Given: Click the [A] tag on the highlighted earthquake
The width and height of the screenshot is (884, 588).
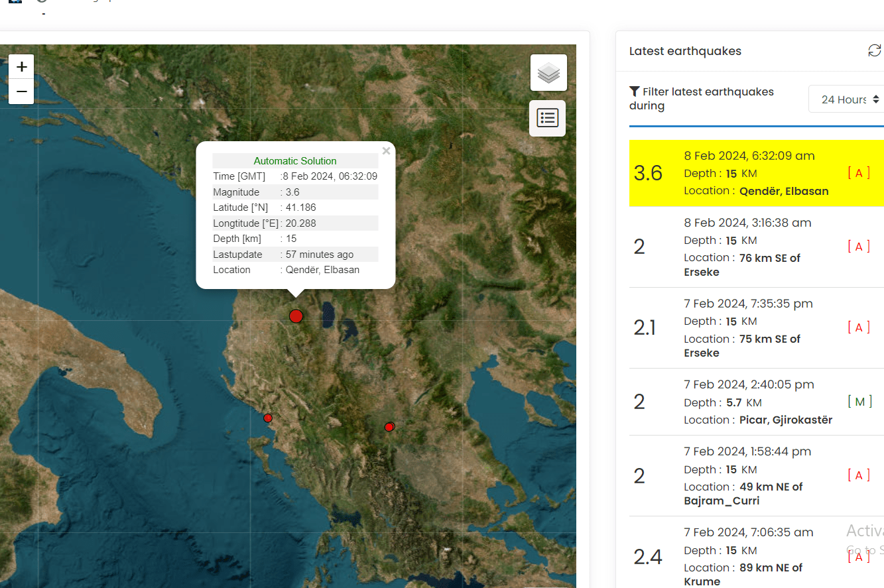Looking at the screenshot, I should point(859,174).
